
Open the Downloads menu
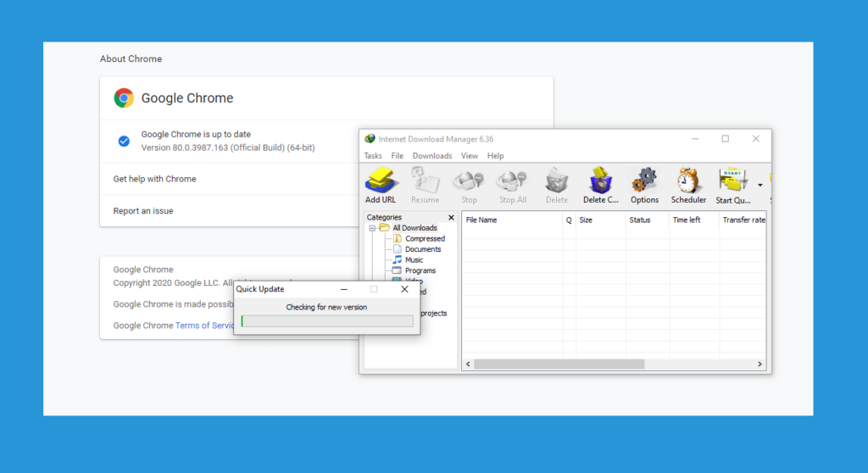pos(431,156)
